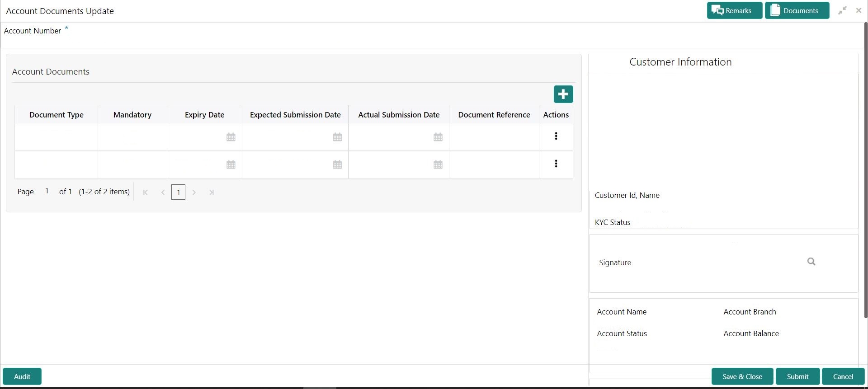Screen dimensions: 868x389
Task: Open the Documents panel
Action: point(797,10)
